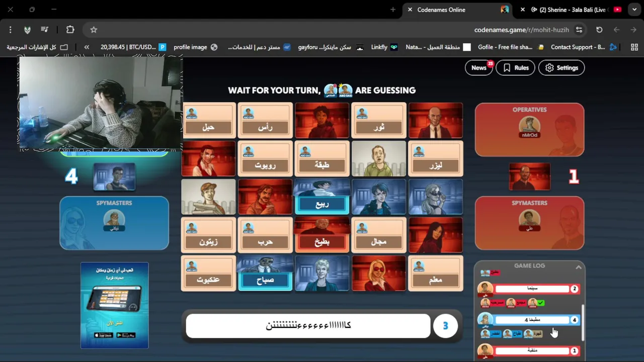This screenshot has height=362, width=644.
Task: Click the revealed red بطيخ card
Action: (x=322, y=235)
